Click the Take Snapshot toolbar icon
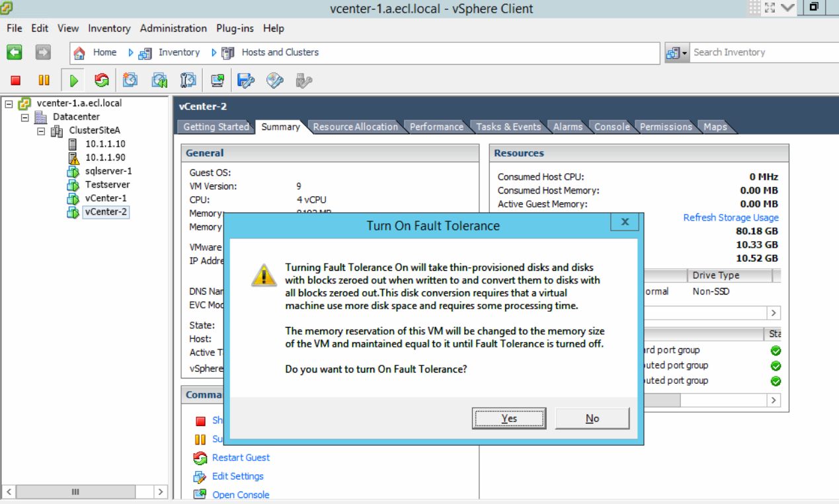Screen dimensions: 839x504 coord(130,81)
